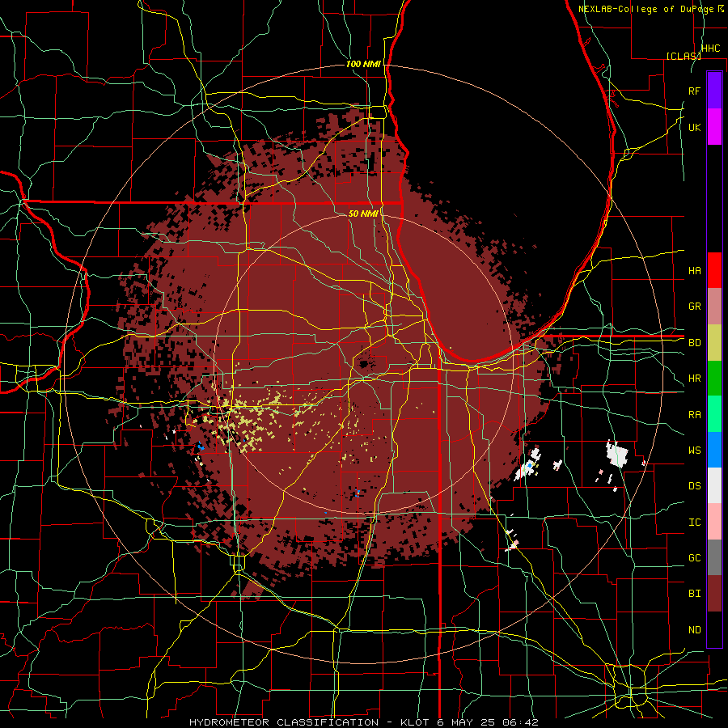Image resolution: width=728 pixels, height=728 pixels.
Task: Select the "RA" legend label
Action: (694, 415)
